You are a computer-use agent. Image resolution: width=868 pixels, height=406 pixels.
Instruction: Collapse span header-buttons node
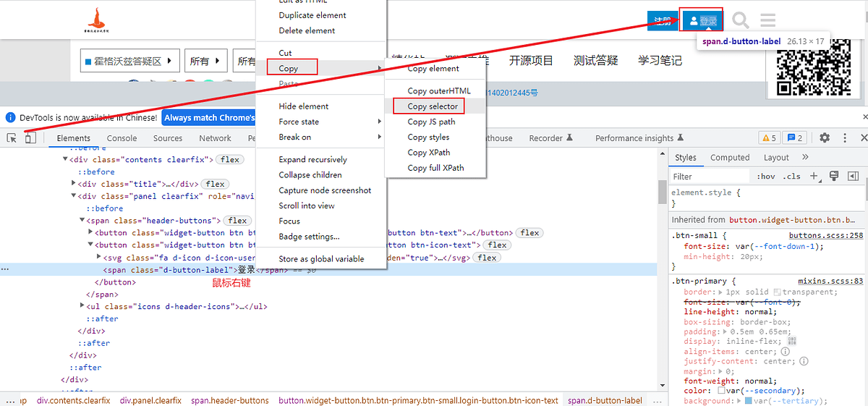click(x=82, y=220)
